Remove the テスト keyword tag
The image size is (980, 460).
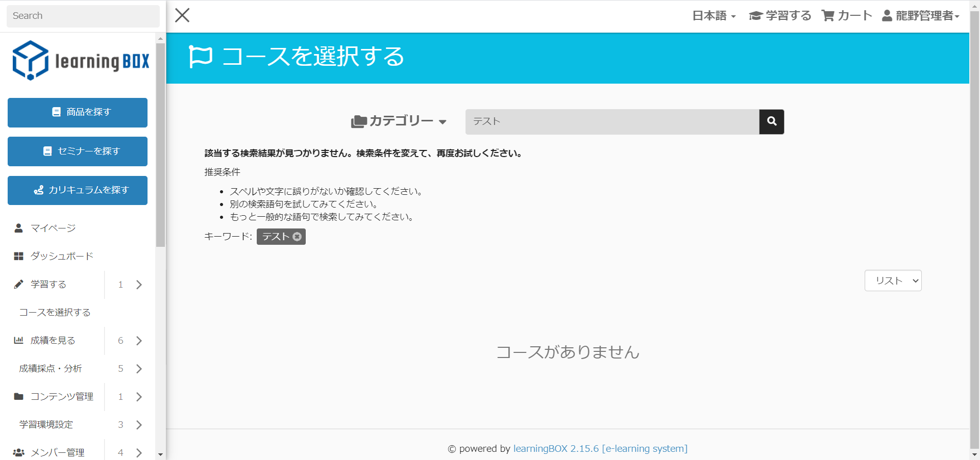(297, 237)
